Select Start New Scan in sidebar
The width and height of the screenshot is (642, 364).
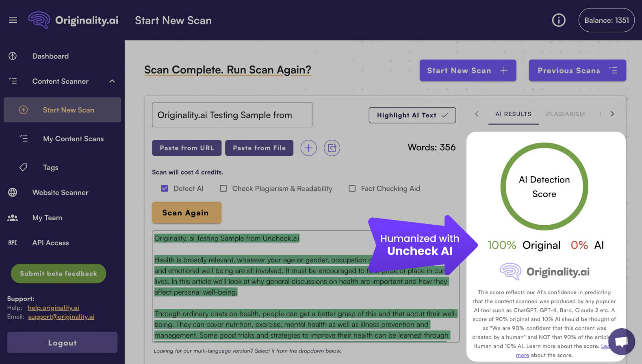[x=62, y=110]
